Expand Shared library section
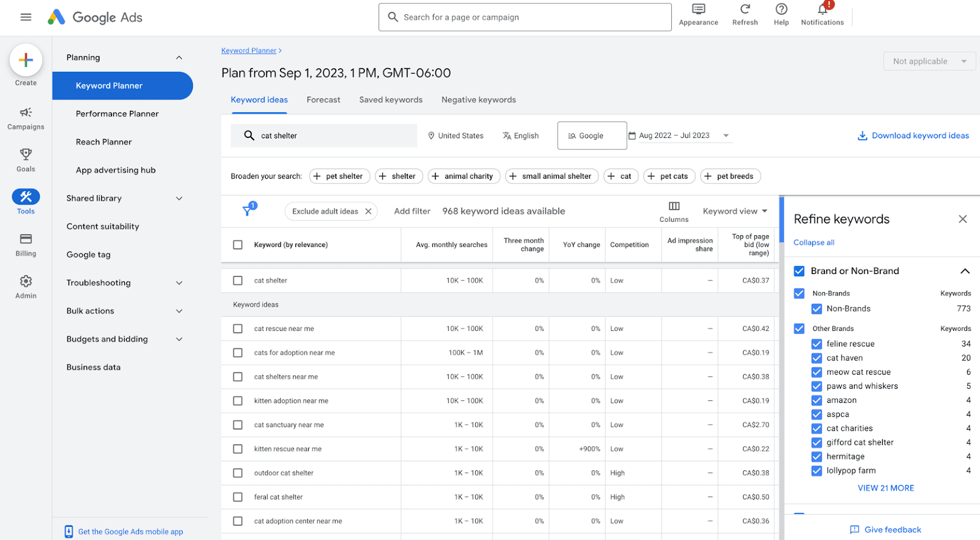 [x=179, y=198]
